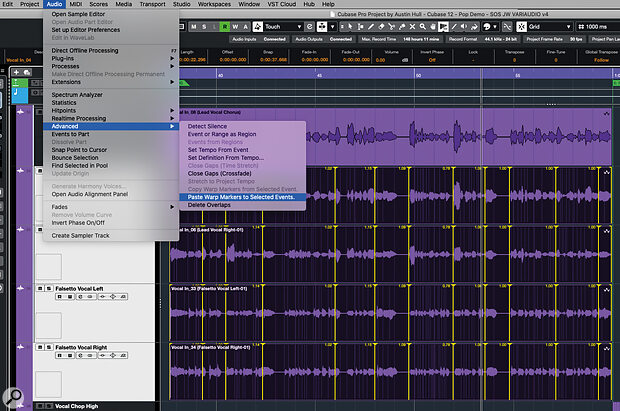Select the Draw pencil tool
Viewport: 620px width, 411px height.
pyautogui.click(x=371, y=27)
